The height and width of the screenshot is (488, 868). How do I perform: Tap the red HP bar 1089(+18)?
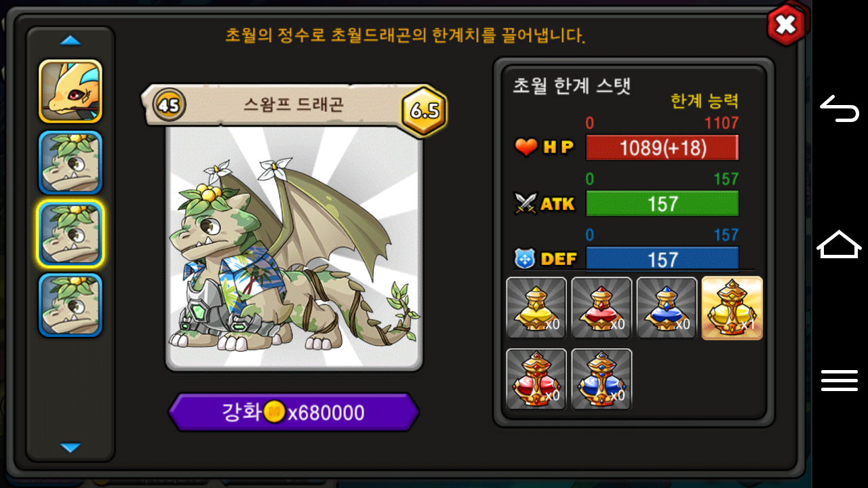(x=662, y=148)
